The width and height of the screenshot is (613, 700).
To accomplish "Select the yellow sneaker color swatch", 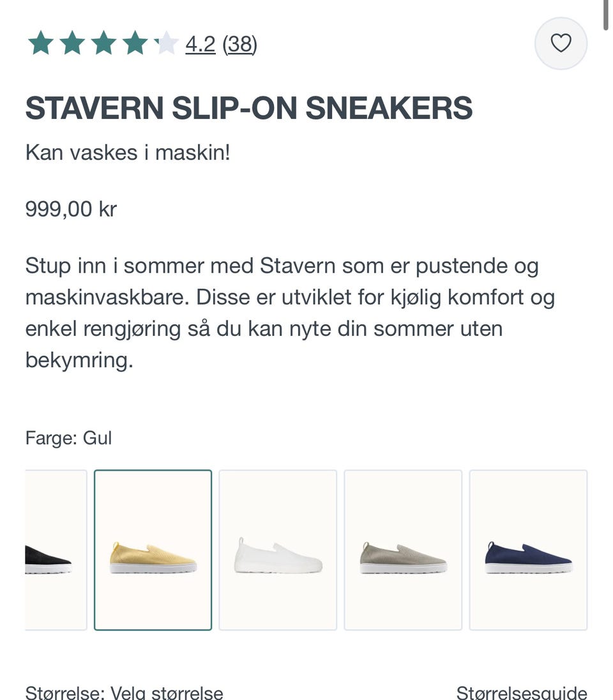I will (153, 550).
